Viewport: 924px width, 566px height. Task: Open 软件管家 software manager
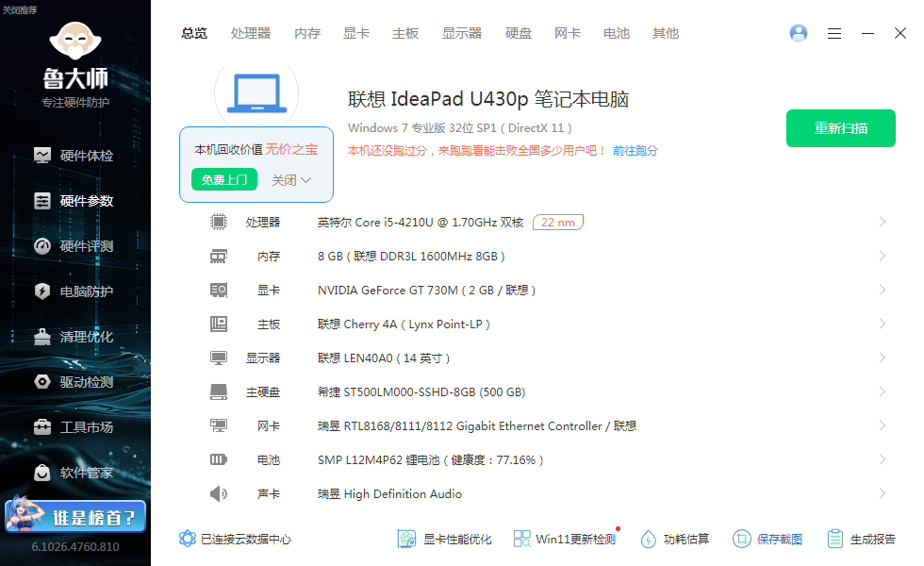tap(74, 473)
